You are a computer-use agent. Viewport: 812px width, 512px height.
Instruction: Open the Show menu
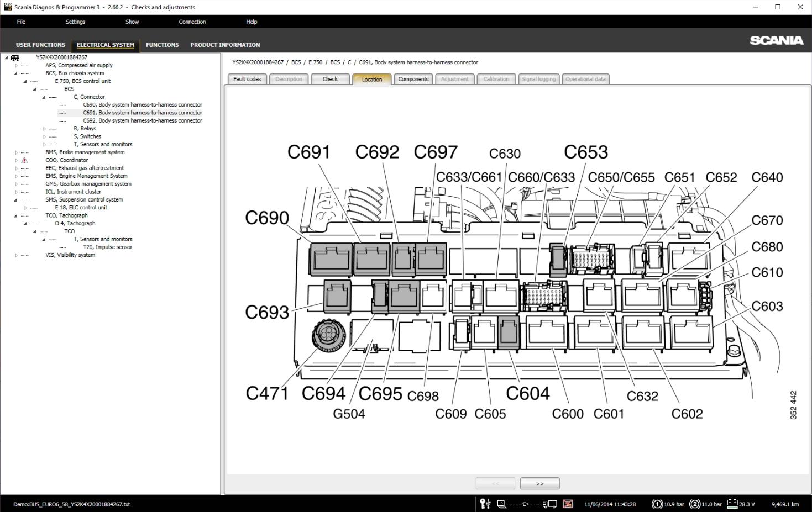pyautogui.click(x=132, y=22)
